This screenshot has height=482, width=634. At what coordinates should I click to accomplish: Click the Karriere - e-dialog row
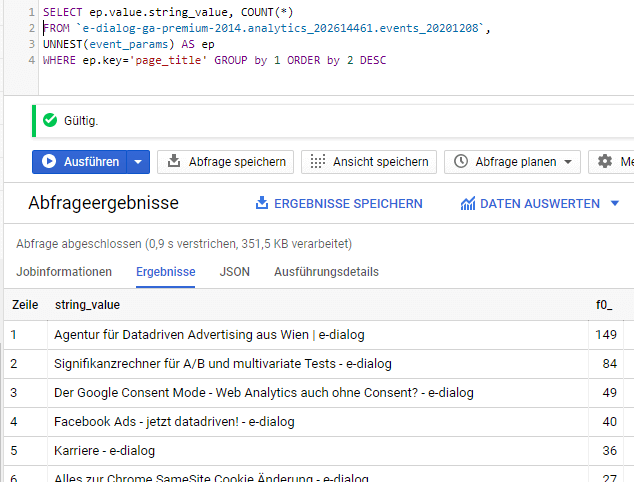point(104,451)
